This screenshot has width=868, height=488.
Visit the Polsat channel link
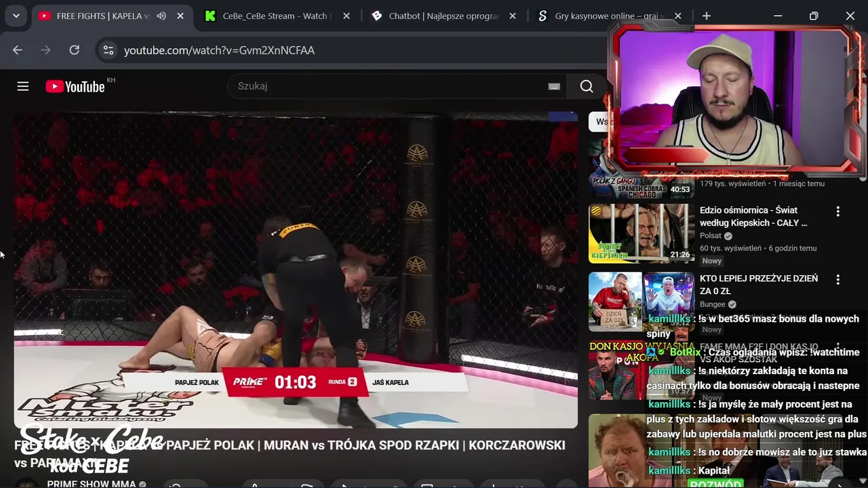(710, 236)
